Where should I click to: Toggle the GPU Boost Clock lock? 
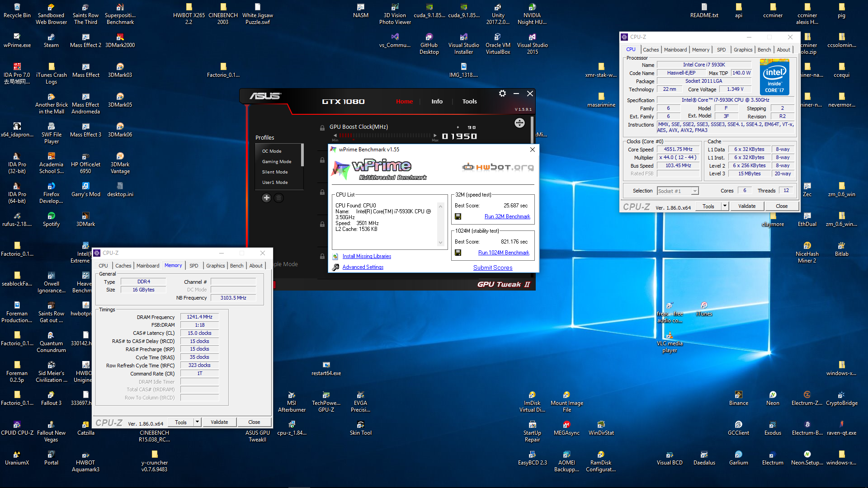(322, 128)
